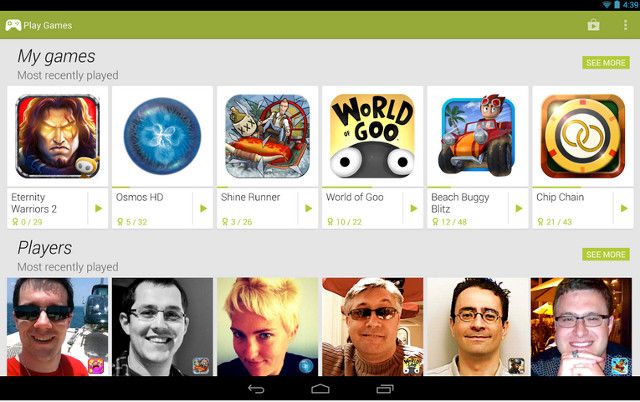Start Beach Buggy Blitz with play arrow

pos(519,209)
